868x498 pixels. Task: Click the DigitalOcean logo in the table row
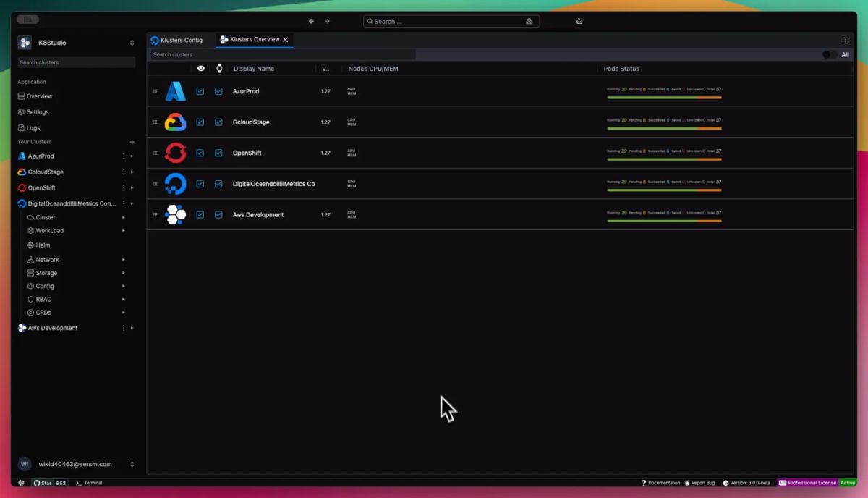coord(175,184)
